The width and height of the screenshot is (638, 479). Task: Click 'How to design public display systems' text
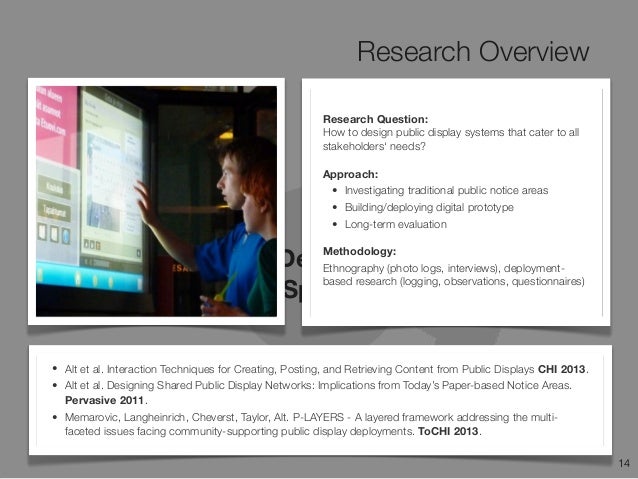[451, 139]
